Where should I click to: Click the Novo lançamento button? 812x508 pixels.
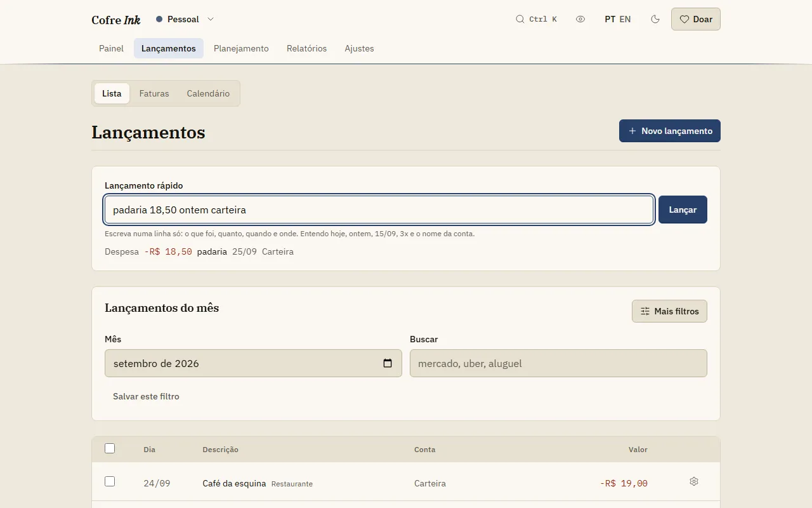click(x=670, y=131)
